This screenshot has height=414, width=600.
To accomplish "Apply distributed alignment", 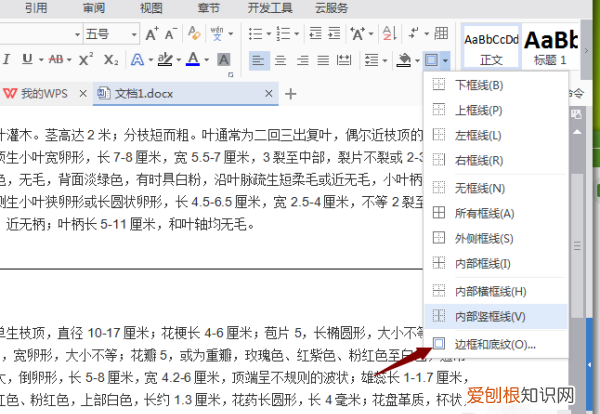I will 344,60.
